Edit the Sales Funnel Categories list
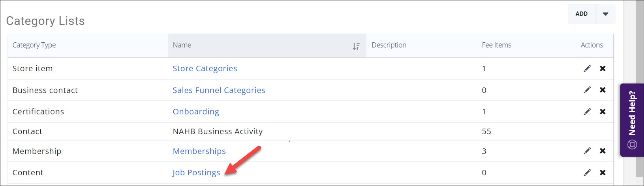The image size is (644, 186). pyautogui.click(x=587, y=90)
